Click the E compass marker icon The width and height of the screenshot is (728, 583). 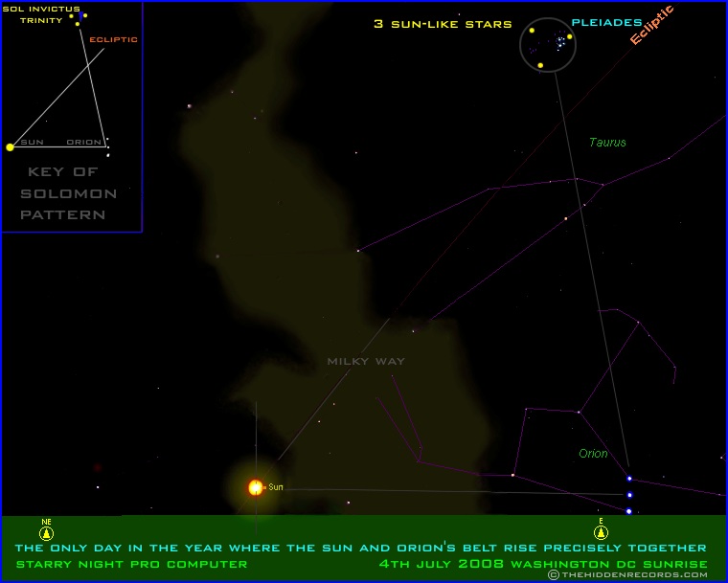(x=601, y=532)
